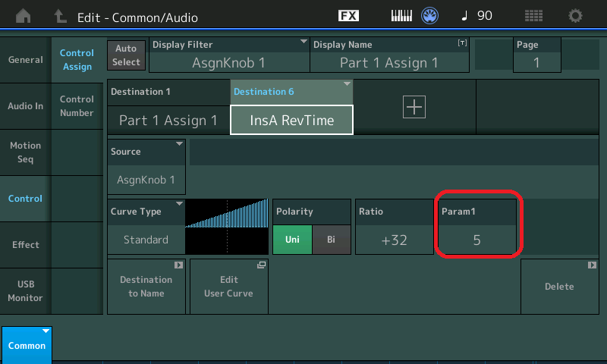The width and height of the screenshot is (607, 364).
Task: Open the grid Live Set icon
Action: (x=533, y=16)
